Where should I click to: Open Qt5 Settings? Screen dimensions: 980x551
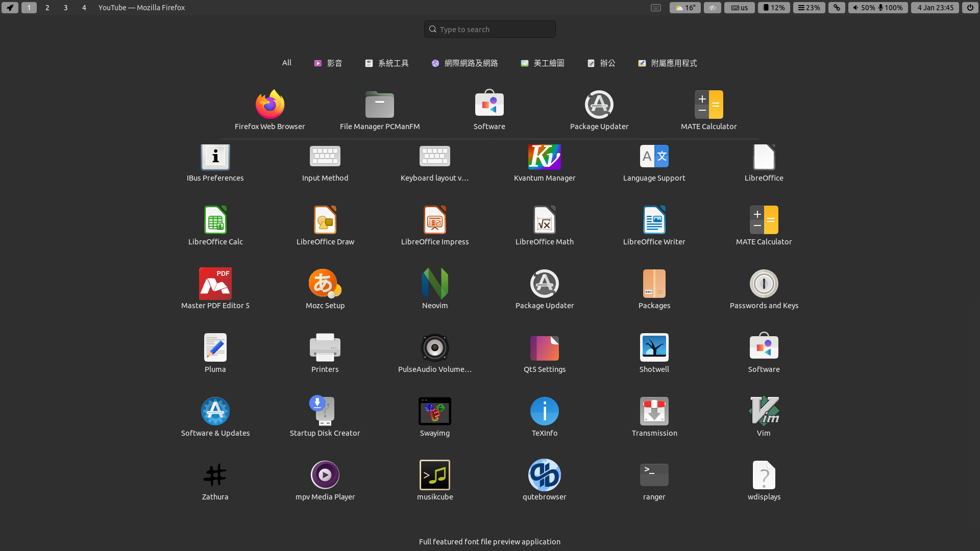tap(545, 353)
